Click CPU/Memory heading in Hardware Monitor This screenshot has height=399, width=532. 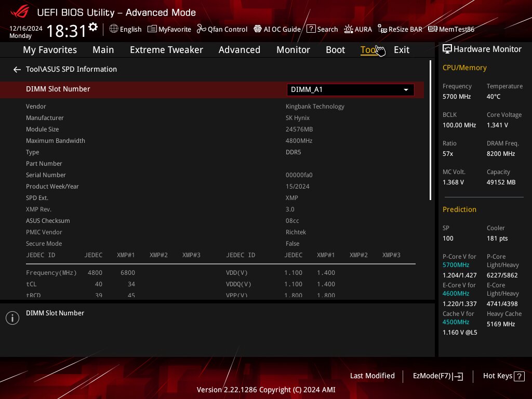(464, 68)
